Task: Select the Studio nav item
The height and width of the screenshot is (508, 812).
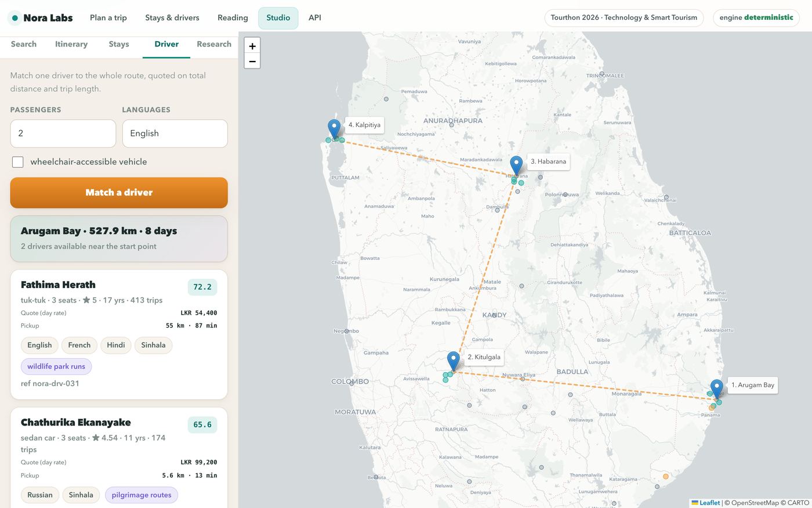Action: point(278,18)
